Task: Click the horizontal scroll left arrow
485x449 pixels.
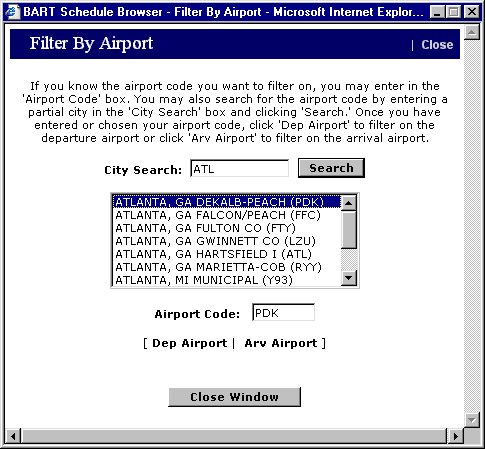Action: [x=13, y=436]
